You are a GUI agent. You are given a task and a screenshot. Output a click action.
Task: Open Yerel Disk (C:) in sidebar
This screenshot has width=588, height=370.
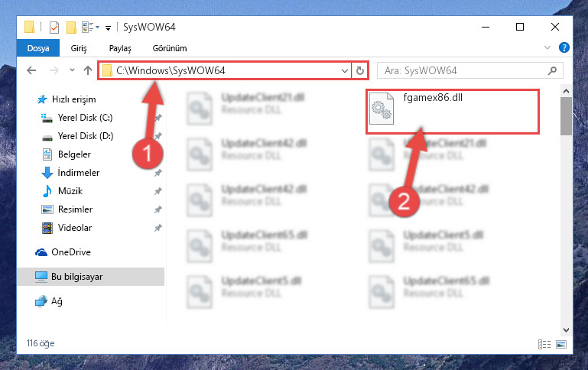click(85, 118)
